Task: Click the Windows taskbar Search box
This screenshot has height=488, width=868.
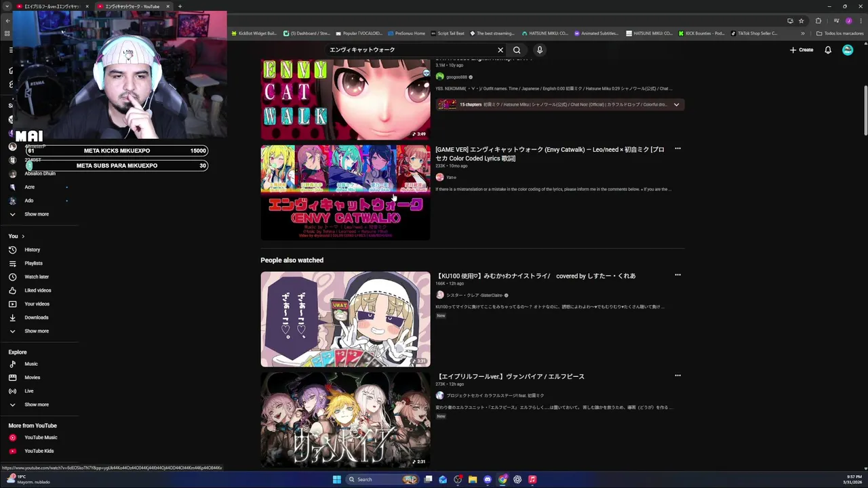Action: 382,479
